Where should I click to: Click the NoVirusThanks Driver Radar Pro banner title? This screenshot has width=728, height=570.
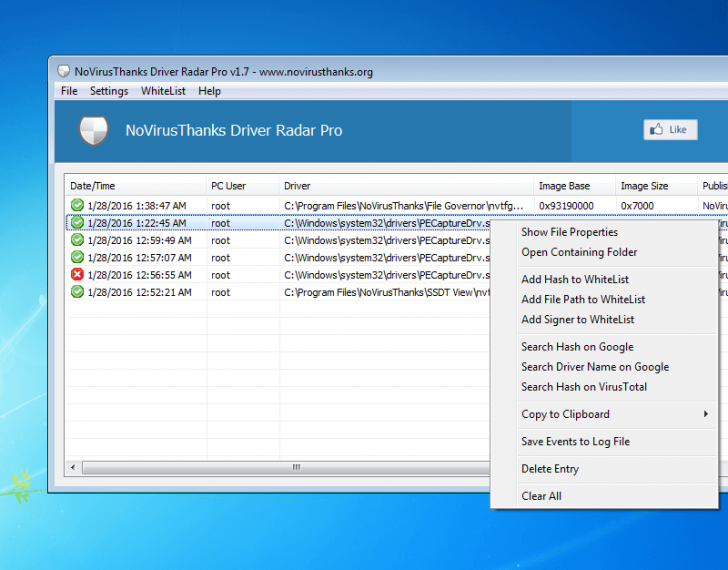pyautogui.click(x=234, y=130)
